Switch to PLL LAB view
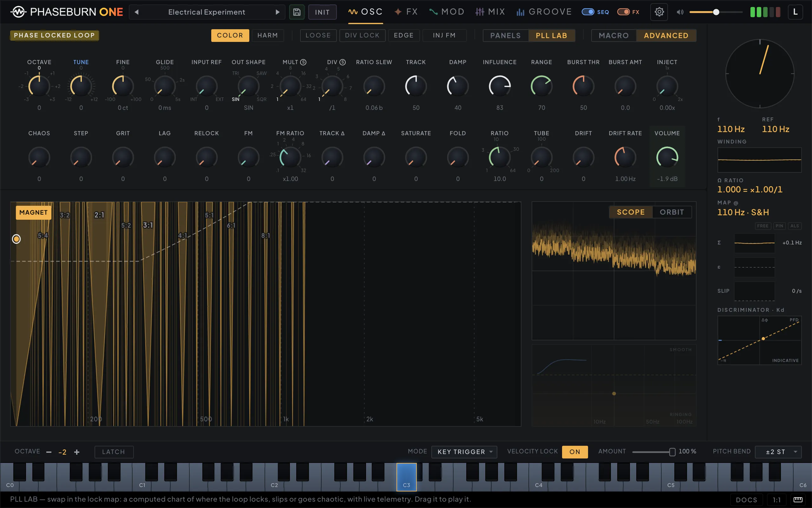This screenshot has width=812, height=508. pyautogui.click(x=551, y=35)
